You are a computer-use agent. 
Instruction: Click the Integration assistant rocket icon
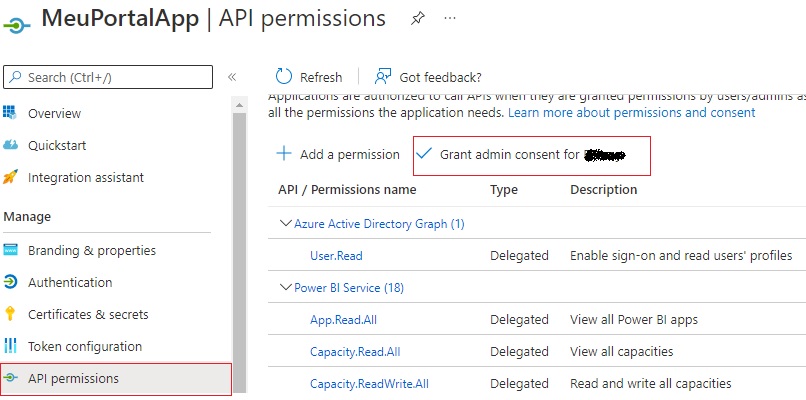[x=11, y=177]
